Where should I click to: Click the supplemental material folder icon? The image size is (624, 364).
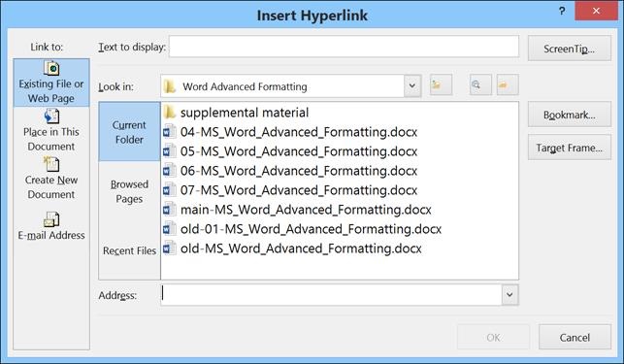169,112
